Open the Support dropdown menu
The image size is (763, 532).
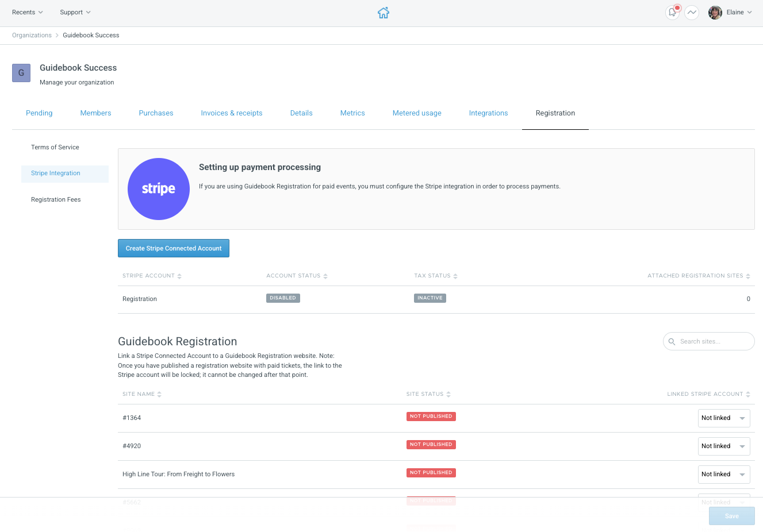tap(75, 12)
